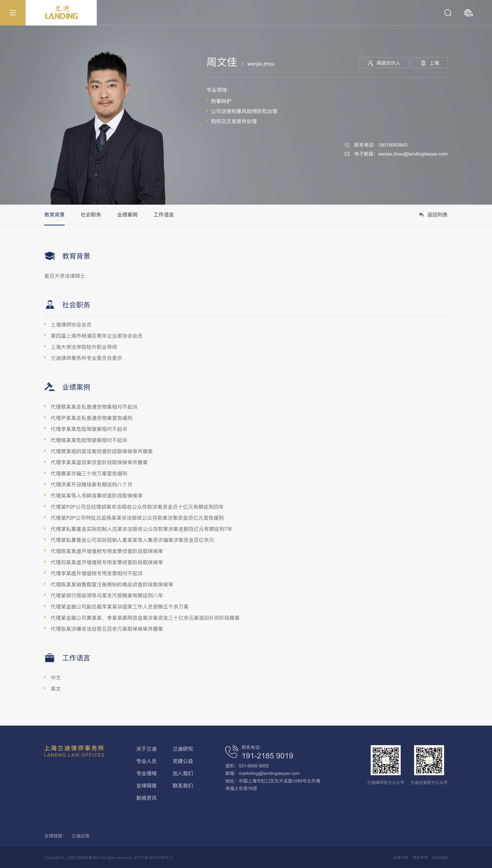Screen dimensions: 492x868
Task: Click the footer telephone icon
Action: [x=231, y=752]
